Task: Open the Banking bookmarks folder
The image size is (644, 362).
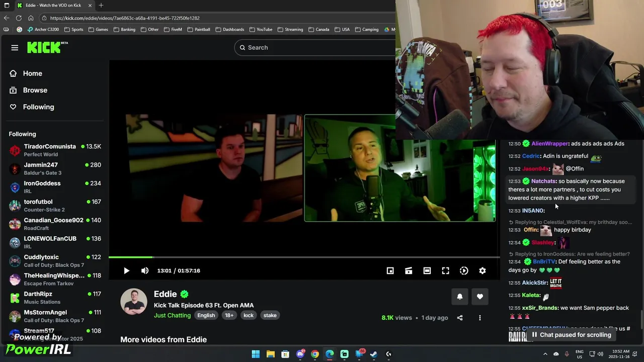Action: click(x=124, y=30)
